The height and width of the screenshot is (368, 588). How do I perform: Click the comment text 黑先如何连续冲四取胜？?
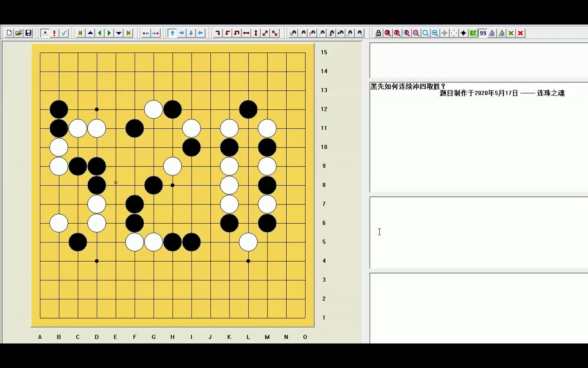(408, 86)
